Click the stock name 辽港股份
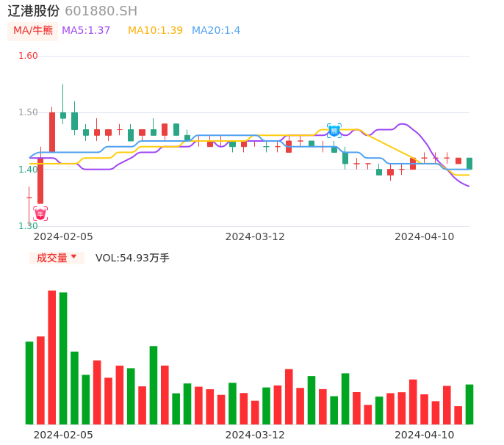The width and height of the screenshot is (504, 445). click(34, 11)
